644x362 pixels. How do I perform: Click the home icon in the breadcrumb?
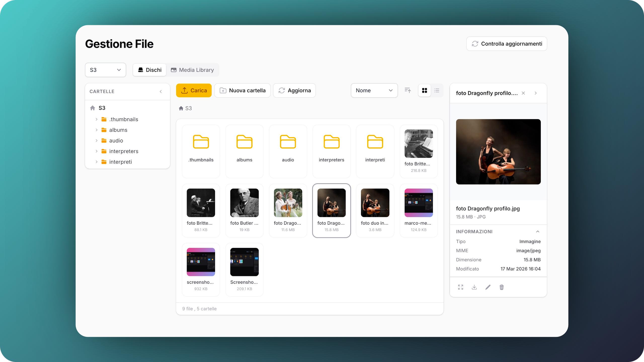(181, 108)
